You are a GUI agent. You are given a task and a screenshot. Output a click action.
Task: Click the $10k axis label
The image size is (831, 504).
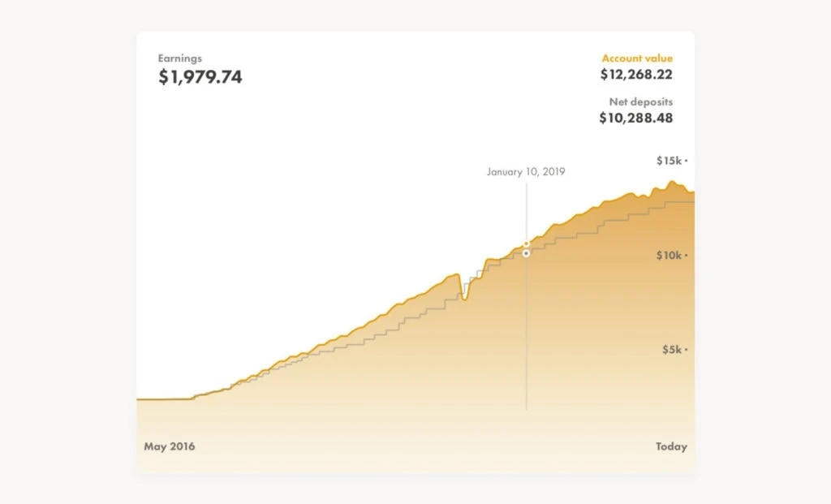pos(669,256)
